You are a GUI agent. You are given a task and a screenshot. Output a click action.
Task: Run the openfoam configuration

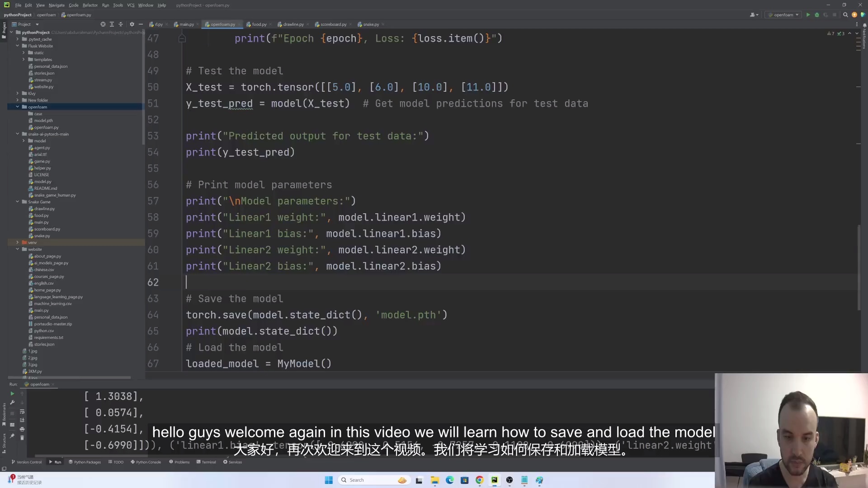coord(808,15)
